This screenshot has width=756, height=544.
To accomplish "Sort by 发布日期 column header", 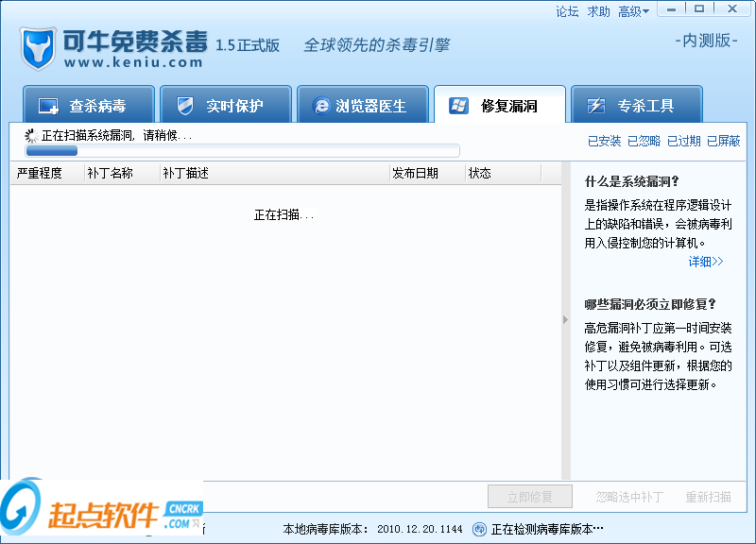I will pyautogui.click(x=428, y=173).
